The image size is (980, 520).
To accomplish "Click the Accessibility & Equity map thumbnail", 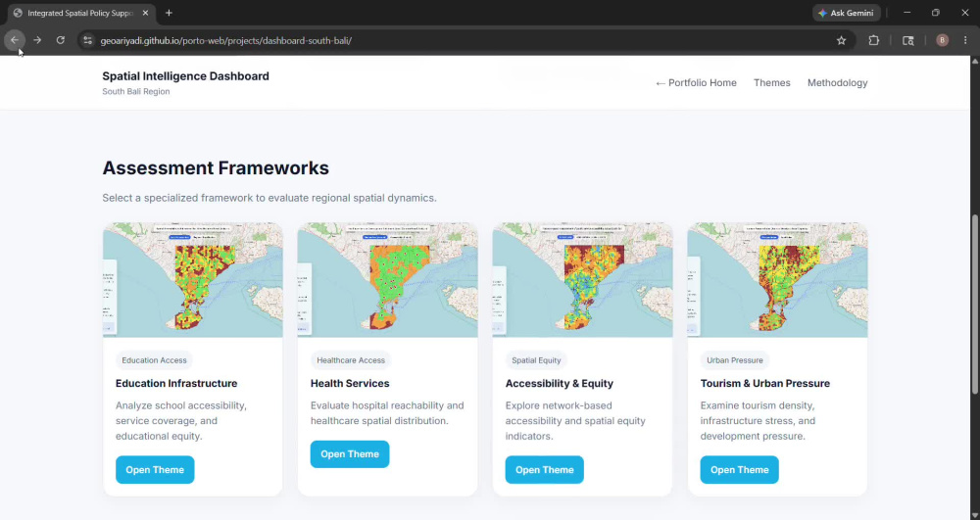I will pos(582,280).
